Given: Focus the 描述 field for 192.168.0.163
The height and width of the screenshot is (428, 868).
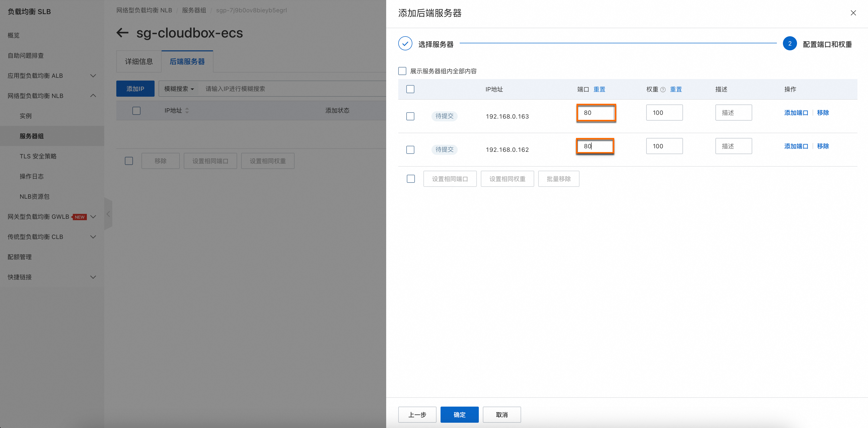Looking at the screenshot, I should (734, 113).
